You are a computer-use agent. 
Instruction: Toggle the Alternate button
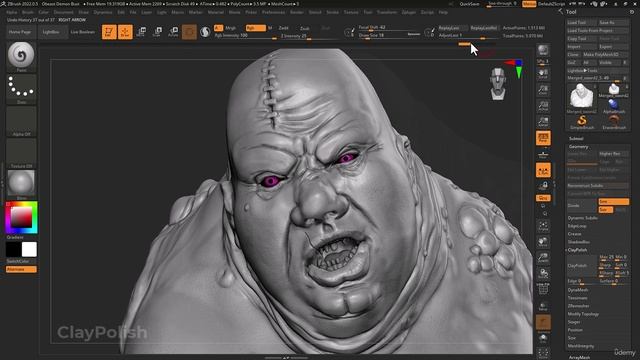[x=21, y=269]
